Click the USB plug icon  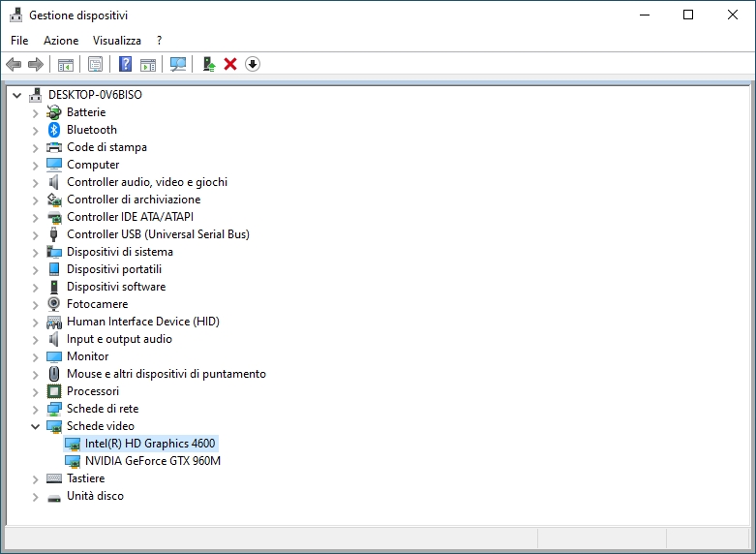point(54,234)
